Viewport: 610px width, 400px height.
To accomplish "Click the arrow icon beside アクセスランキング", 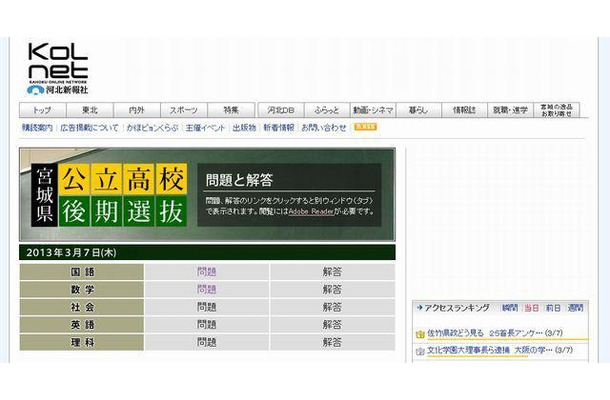I will point(418,308).
